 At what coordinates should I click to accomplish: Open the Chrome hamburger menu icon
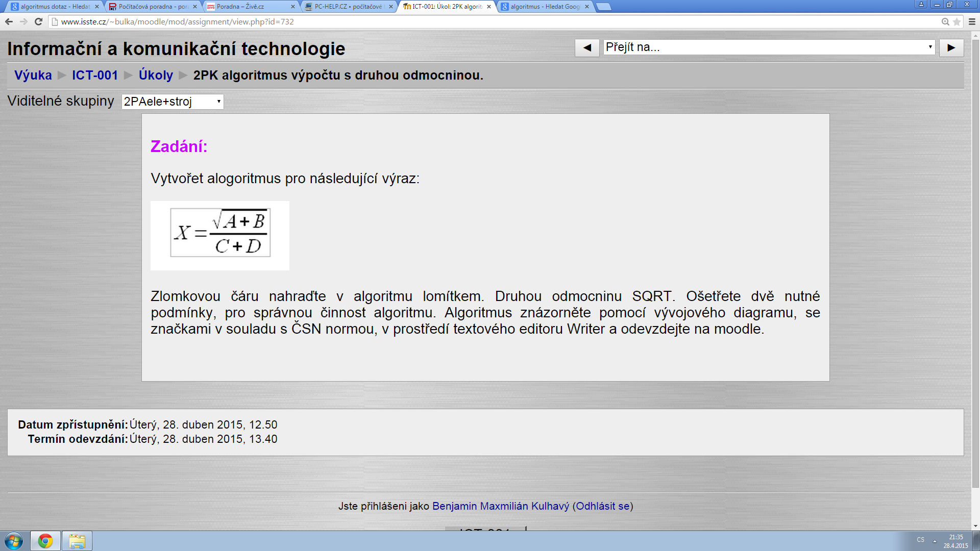pyautogui.click(x=972, y=21)
